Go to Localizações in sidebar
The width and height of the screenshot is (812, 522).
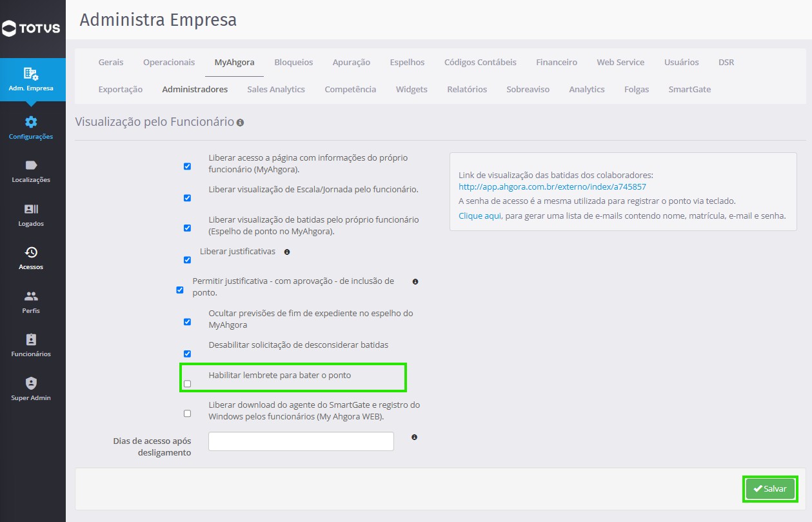[31, 171]
